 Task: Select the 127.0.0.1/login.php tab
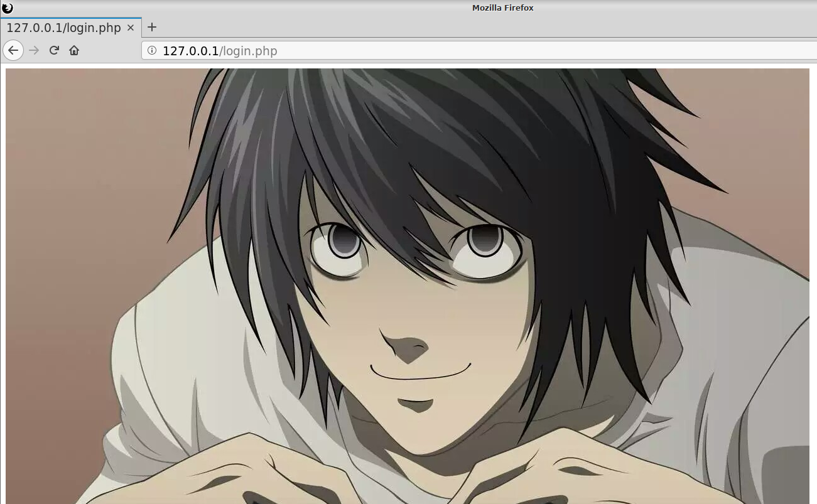click(x=71, y=28)
